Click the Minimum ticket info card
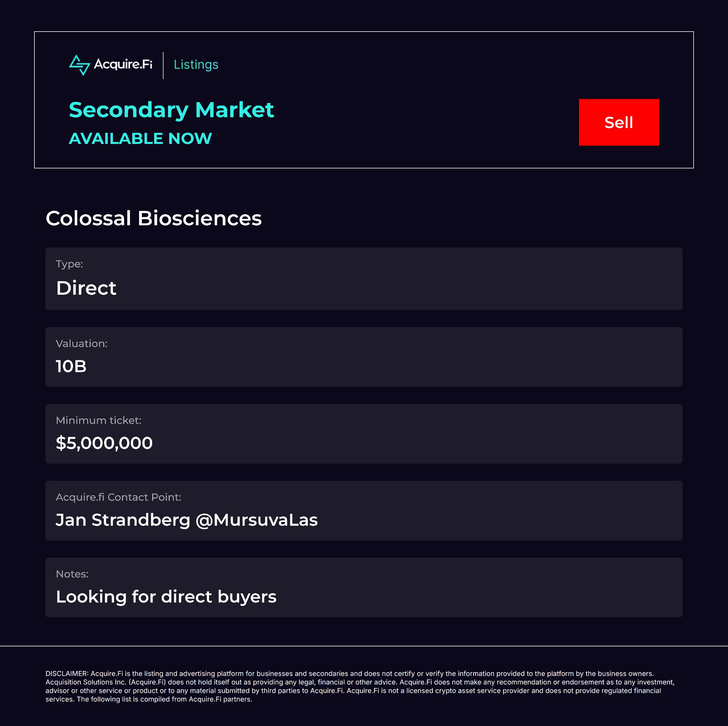This screenshot has height=726, width=728. (x=364, y=434)
